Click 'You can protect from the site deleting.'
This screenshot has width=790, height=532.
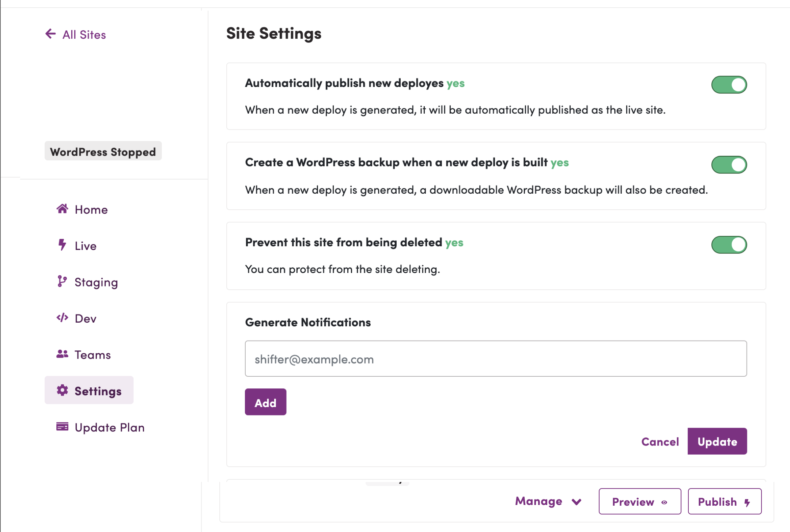point(343,269)
